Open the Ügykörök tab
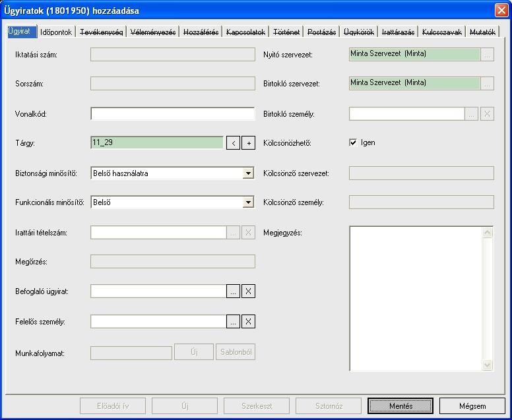 tap(359, 32)
